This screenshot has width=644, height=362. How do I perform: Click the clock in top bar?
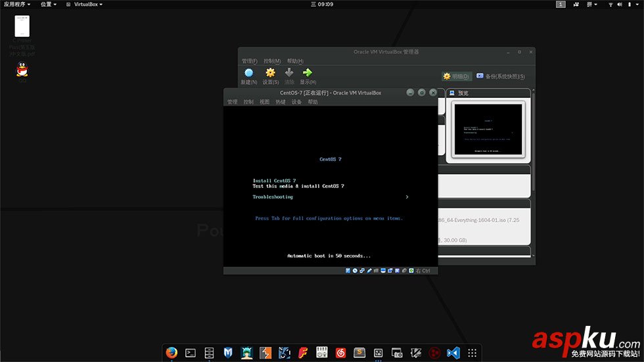click(322, 4)
